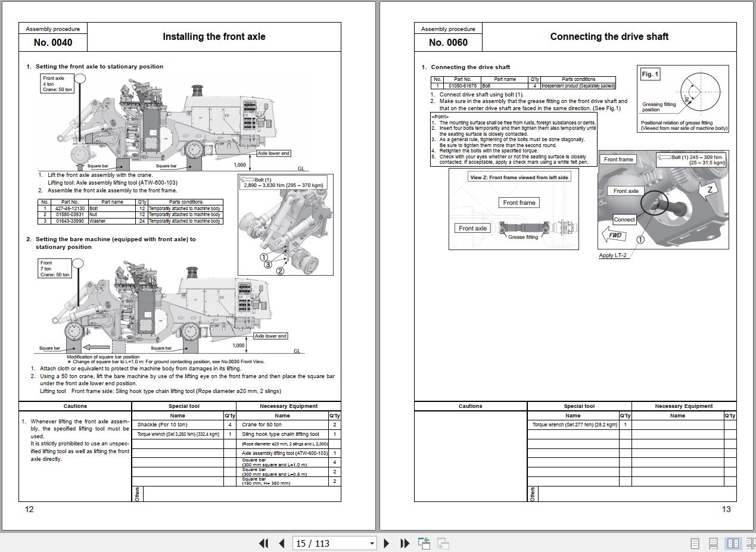Image resolution: width=756 pixels, height=552 pixels.
Task: Click the View Z front frame illustration
Action: pos(513,208)
